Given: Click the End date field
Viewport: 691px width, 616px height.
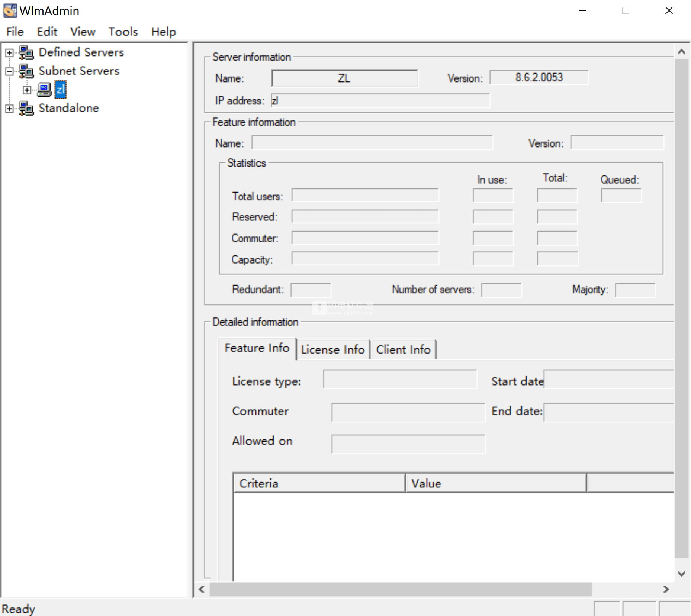Looking at the screenshot, I should pyautogui.click(x=609, y=413).
